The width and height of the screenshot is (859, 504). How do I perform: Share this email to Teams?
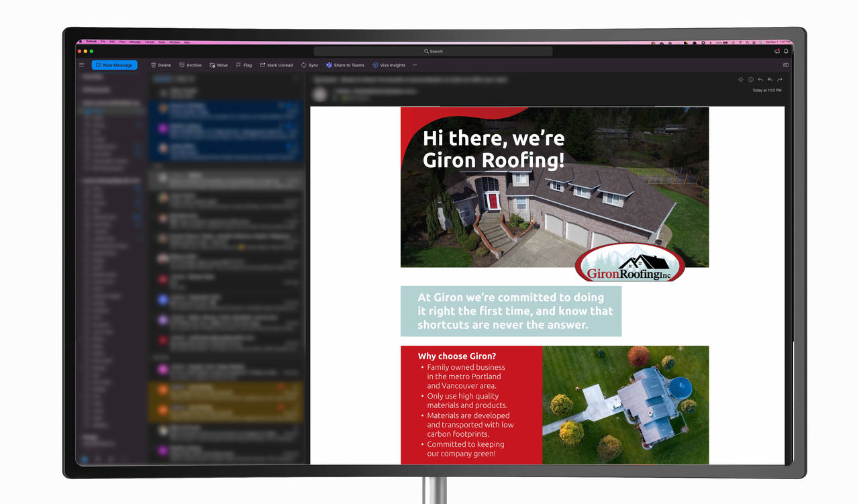pyautogui.click(x=345, y=65)
